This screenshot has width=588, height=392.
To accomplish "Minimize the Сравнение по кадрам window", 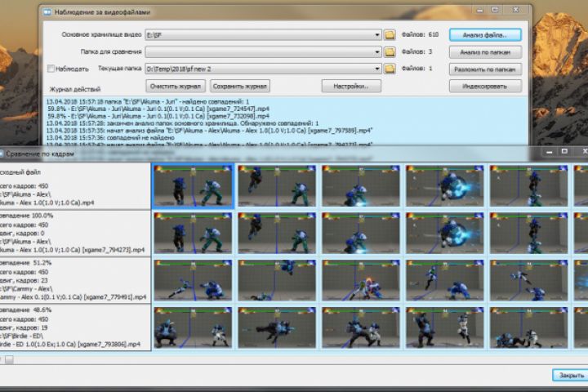I will [550, 152].
